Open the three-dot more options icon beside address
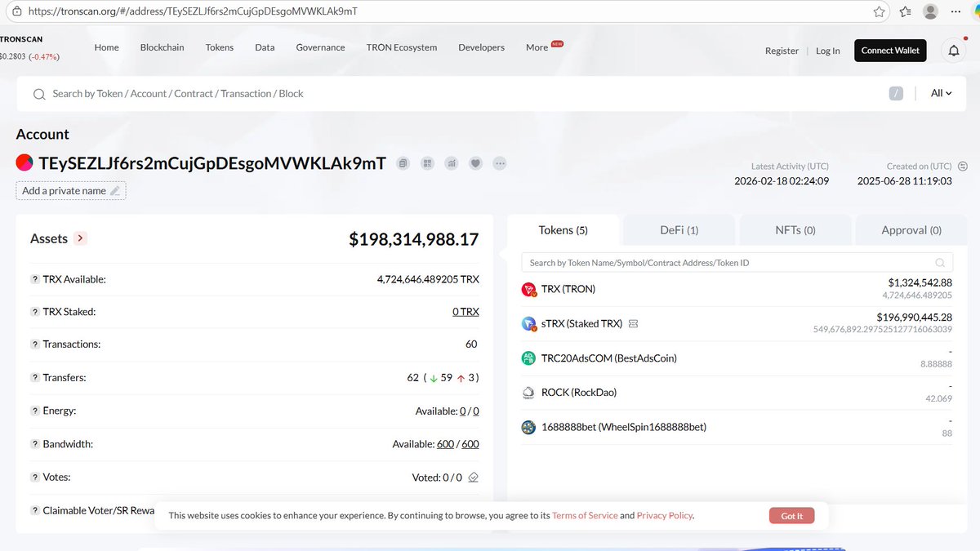 point(500,163)
